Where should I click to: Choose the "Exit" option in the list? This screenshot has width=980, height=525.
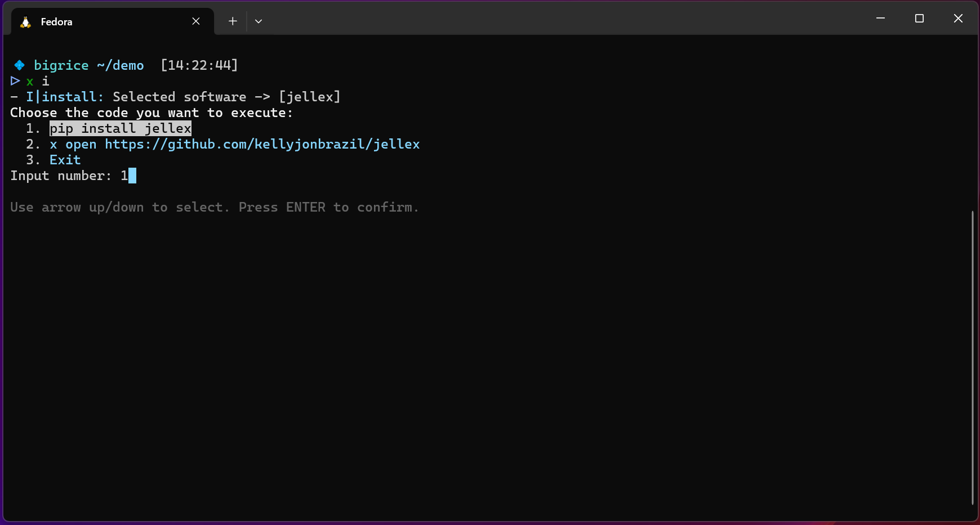[65, 160]
